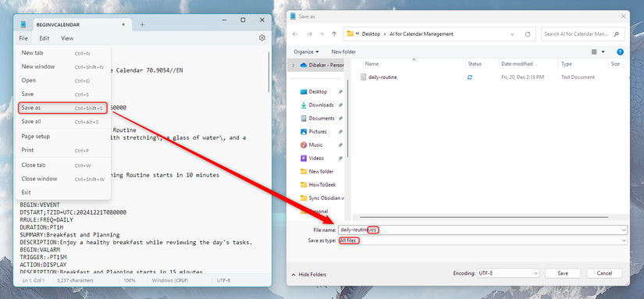Image resolution: width=644 pixels, height=299 pixels.
Task: Refresh the folder location in Save as
Action: 528,34
